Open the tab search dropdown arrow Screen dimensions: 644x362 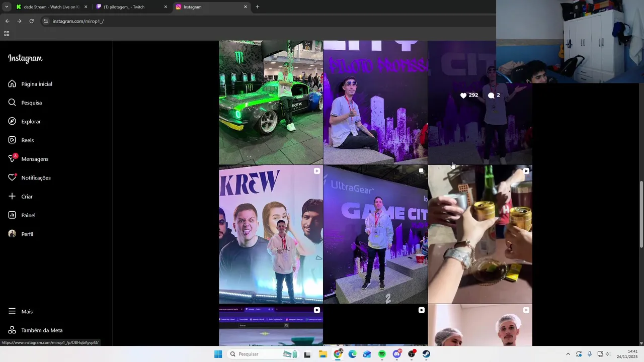[7, 7]
